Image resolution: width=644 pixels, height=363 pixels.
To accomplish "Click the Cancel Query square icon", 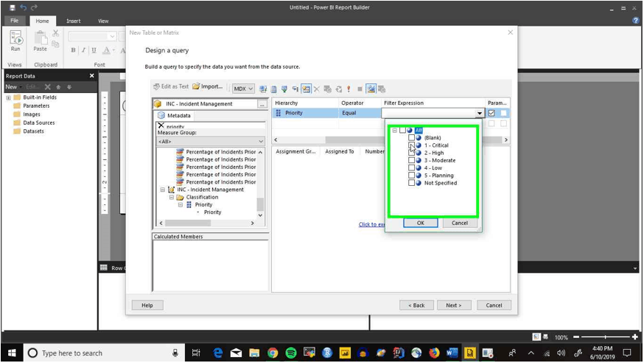I will 360,89.
